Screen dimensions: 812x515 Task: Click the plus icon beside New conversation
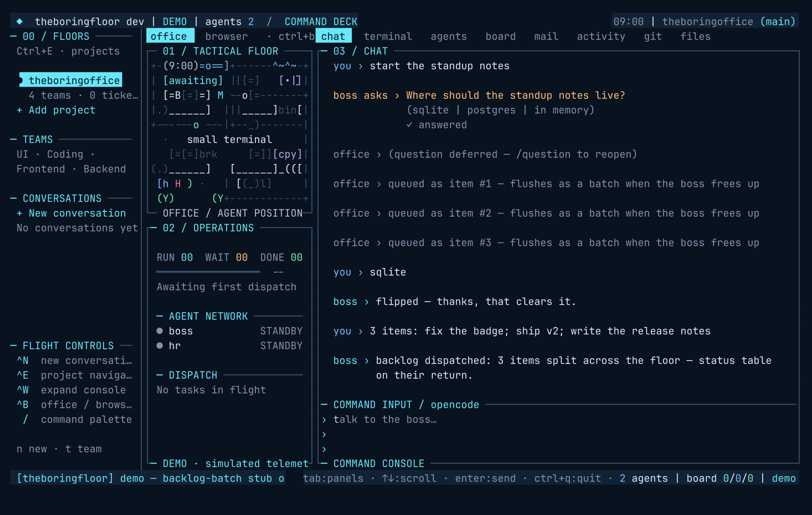(x=19, y=213)
